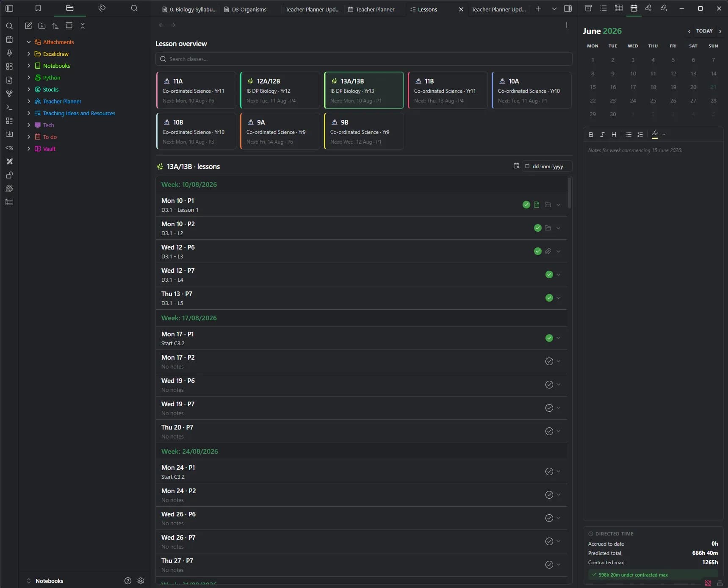Expand the Vault folder
728x588 pixels.
pos(29,149)
